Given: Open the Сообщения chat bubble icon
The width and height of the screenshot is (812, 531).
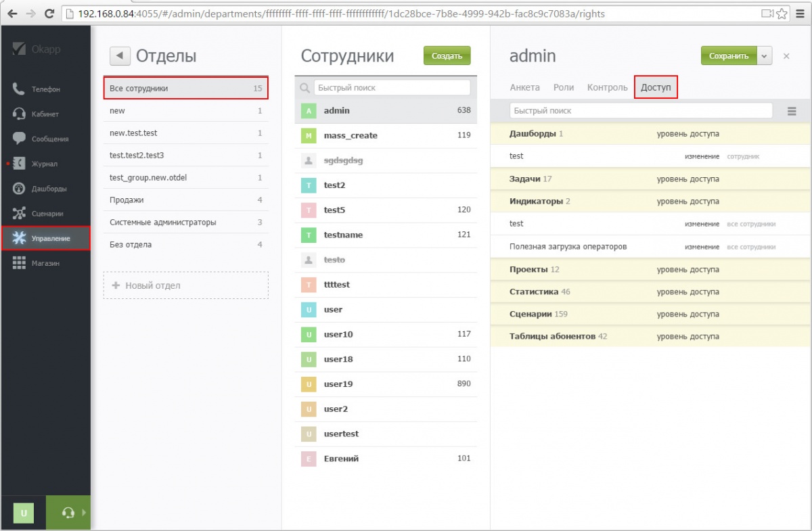Looking at the screenshot, I should click(19, 139).
